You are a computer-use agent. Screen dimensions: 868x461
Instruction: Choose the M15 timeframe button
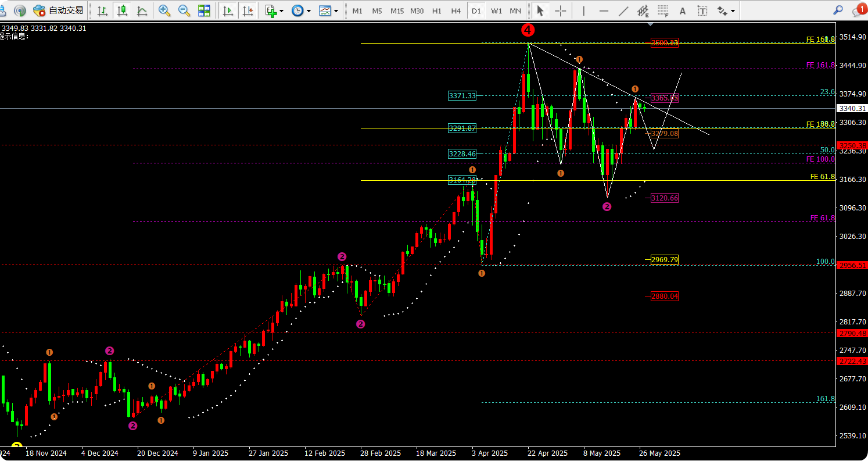tap(397, 11)
